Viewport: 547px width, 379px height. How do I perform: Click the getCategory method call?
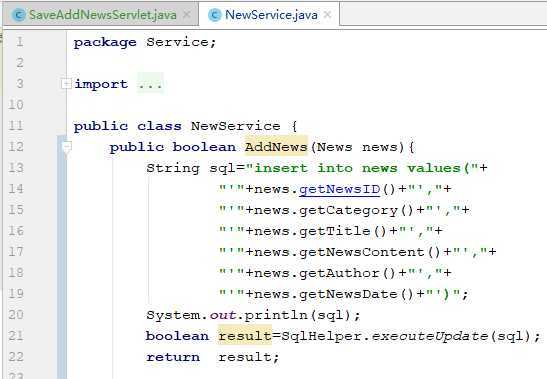point(349,210)
